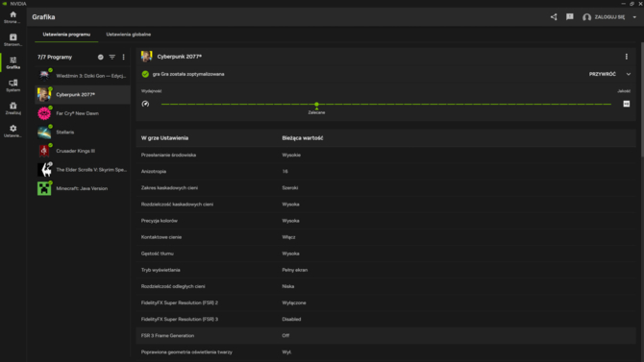The height and width of the screenshot is (362, 644).
Task: Click the FSR 3 Frame Generation row
Action: click(x=385, y=335)
